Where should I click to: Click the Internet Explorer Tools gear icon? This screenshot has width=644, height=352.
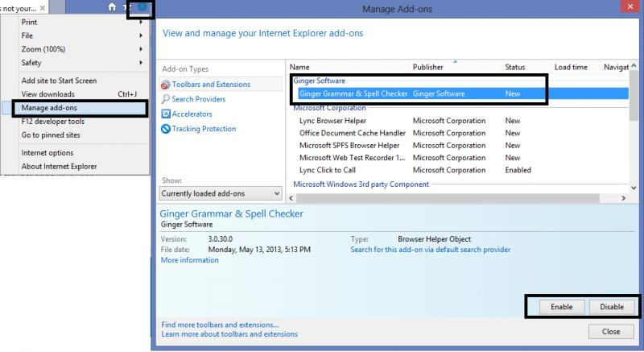click(x=142, y=7)
